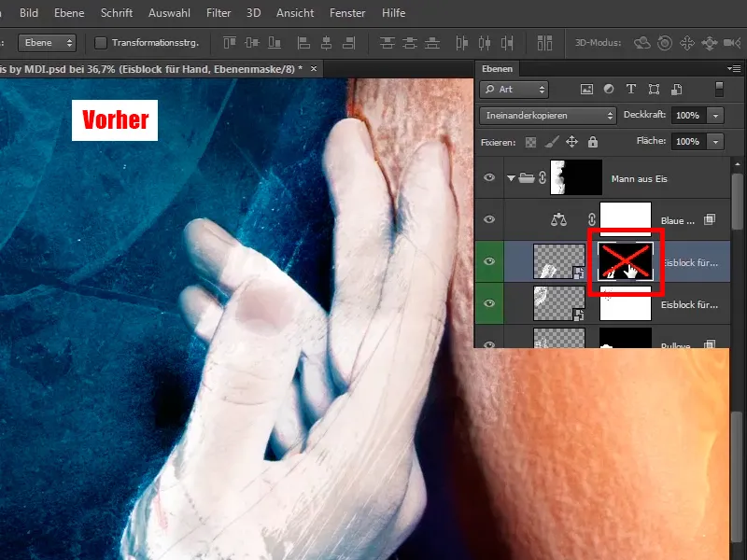Open the Auswahl menu
The image size is (747, 560).
[x=169, y=13]
